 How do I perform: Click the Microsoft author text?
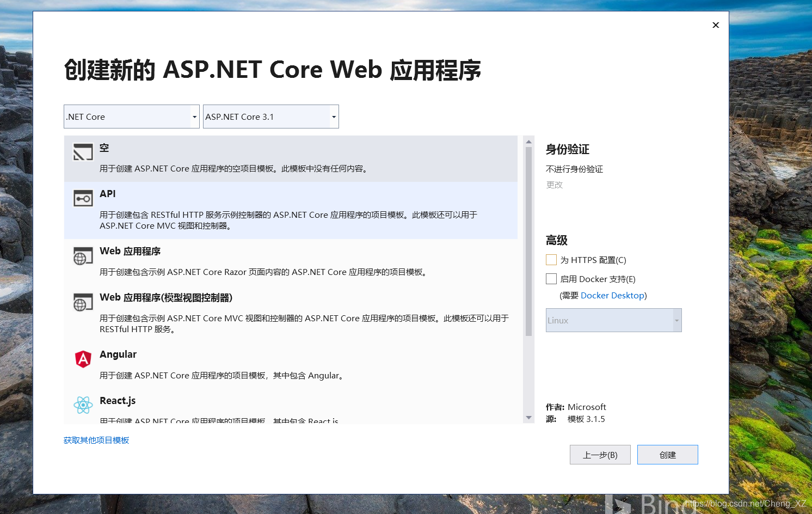coord(587,407)
